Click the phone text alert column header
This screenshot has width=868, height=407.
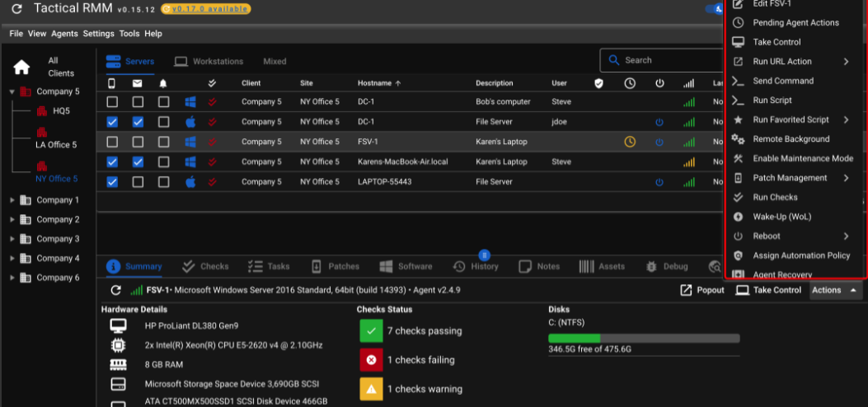pyautogui.click(x=111, y=83)
